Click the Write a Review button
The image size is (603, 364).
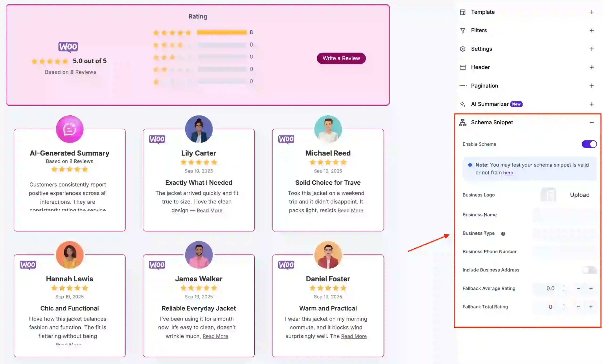pos(341,58)
